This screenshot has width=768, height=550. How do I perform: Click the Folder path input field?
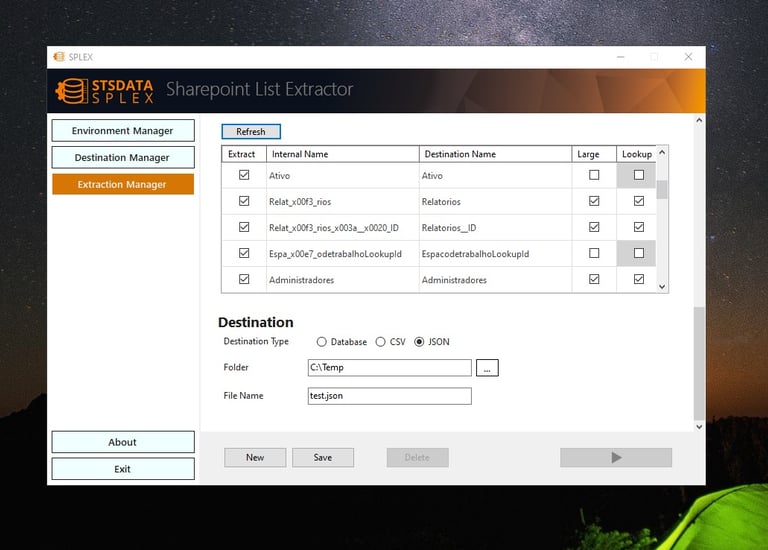point(390,368)
